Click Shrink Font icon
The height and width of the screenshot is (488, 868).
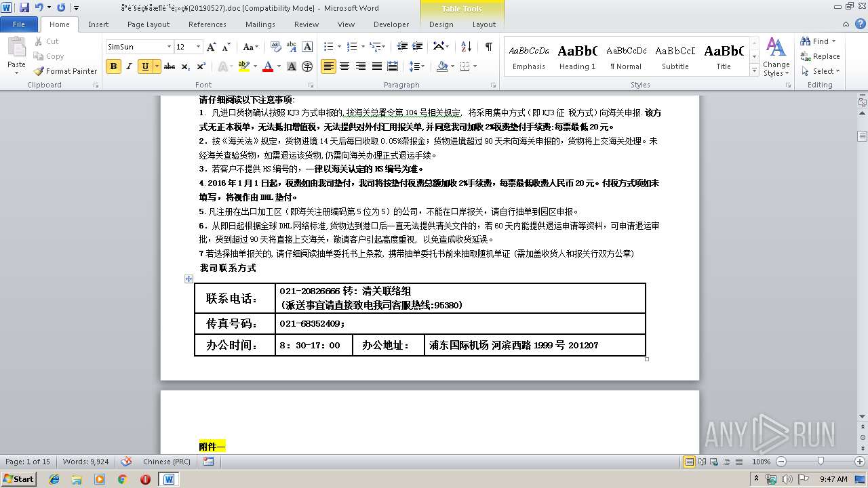pyautogui.click(x=226, y=47)
